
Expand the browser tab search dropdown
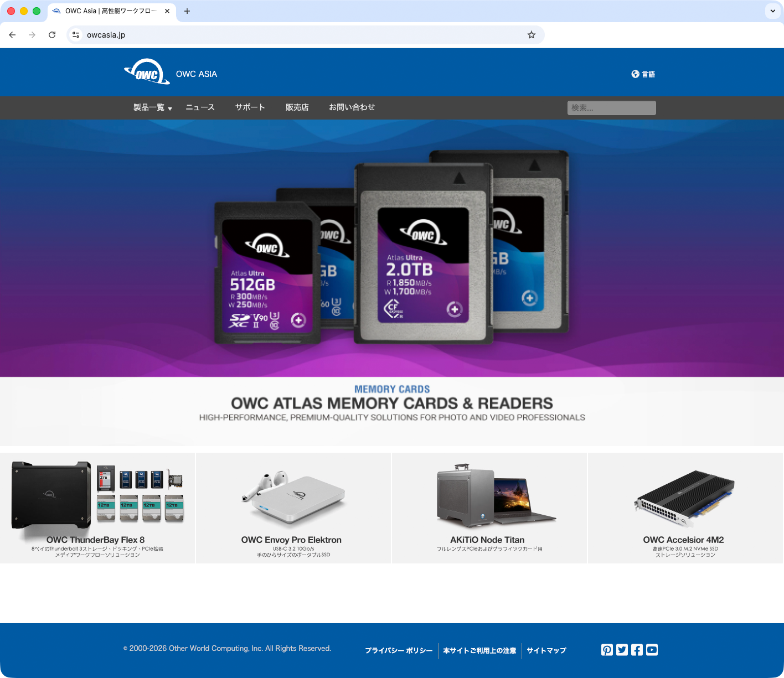click(773, 11)
